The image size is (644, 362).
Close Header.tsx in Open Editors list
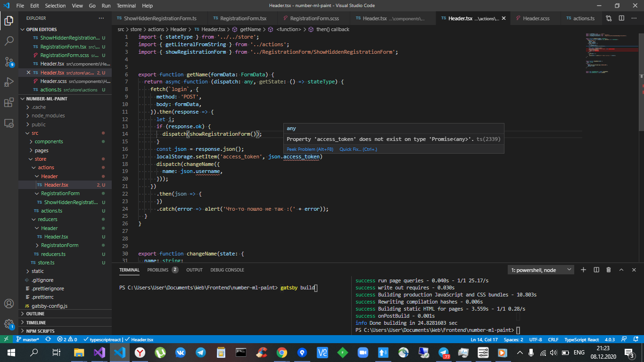coord(28,73)
